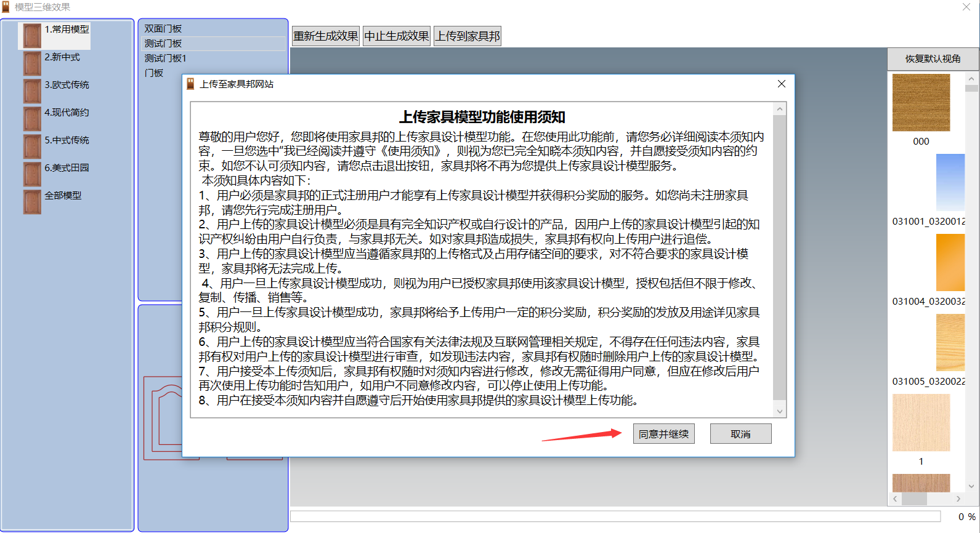Screen dimensions: 980x533
Task: Select 测试门板 in the model list
Action: (213, 43)
